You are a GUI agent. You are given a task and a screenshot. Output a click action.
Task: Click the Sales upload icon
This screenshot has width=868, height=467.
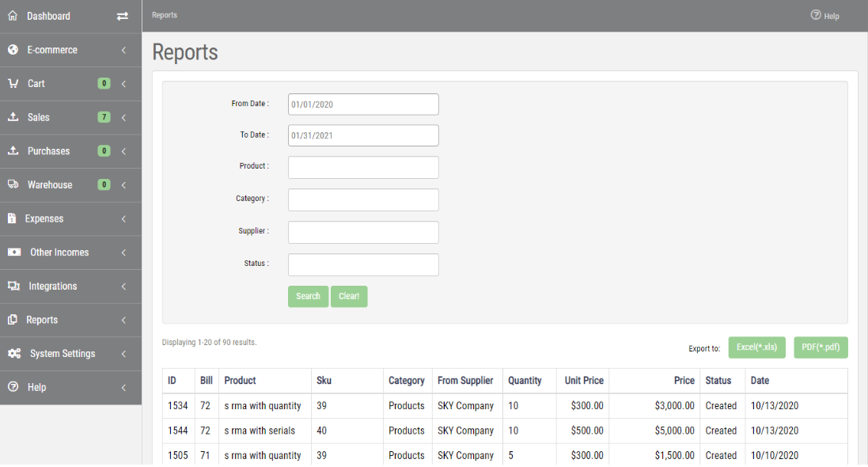coord(13,117)
